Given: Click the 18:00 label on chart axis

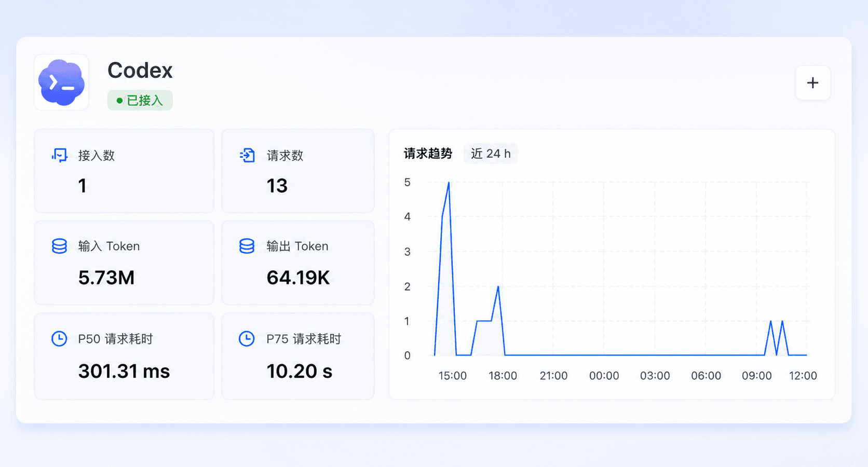Looking at the screenshot, I should pyautogui.click(x=503, y=376).
